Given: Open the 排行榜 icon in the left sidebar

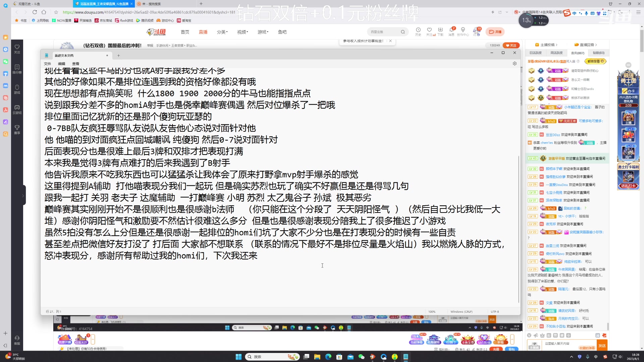Looking at the screenshot, I should [17, 69].
